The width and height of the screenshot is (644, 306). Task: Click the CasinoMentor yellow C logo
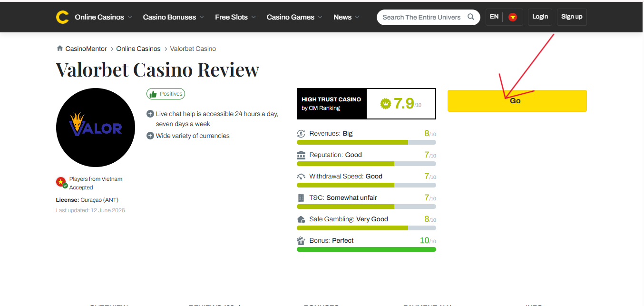tap(62, 17)
